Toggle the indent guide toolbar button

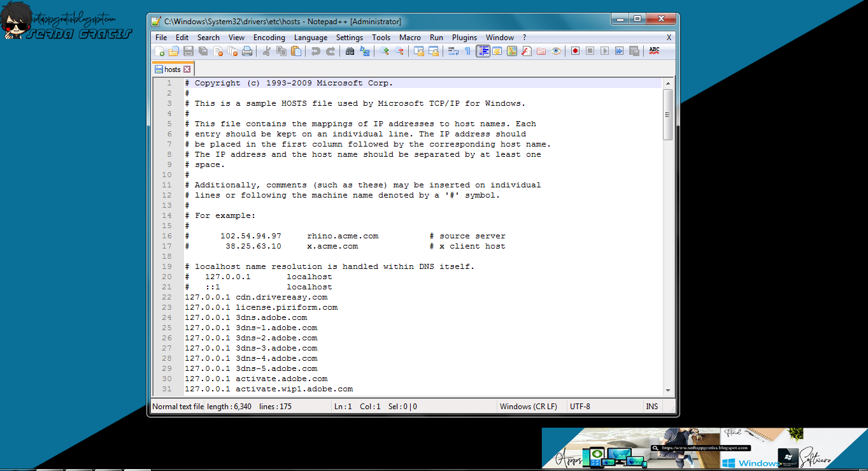tap(483, 51)
